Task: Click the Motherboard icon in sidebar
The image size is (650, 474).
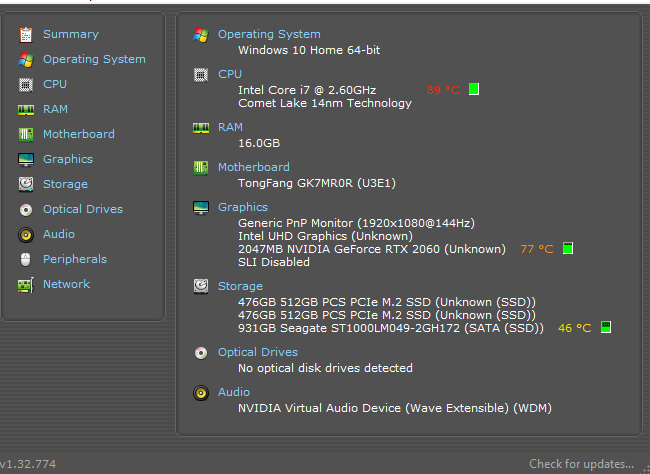Action: tap(26, 134)
